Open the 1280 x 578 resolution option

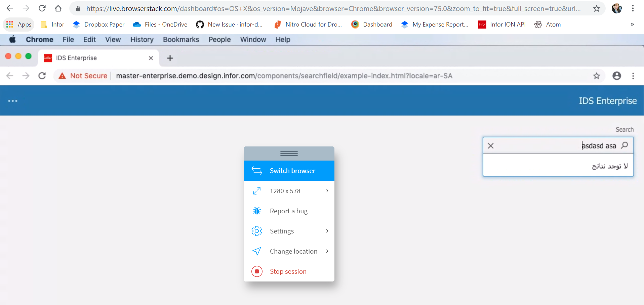289,191
